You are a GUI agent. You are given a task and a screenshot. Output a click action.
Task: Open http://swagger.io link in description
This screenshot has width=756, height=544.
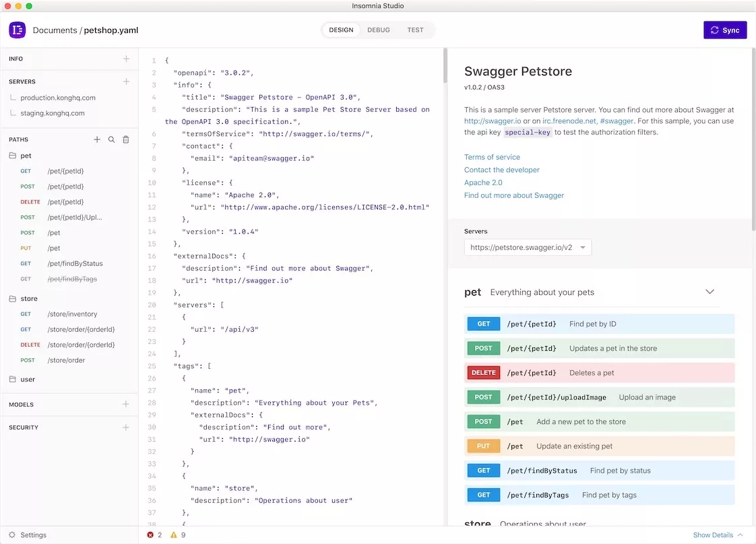493,121
